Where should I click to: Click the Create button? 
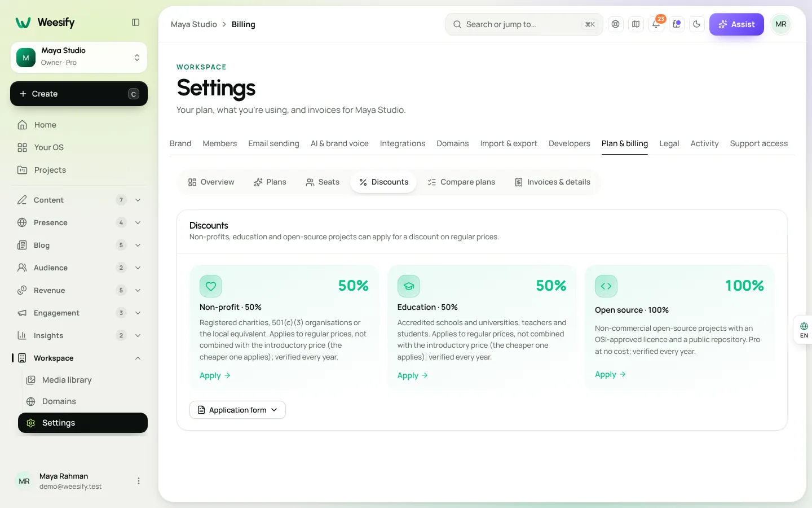pyautogui.click(x=79, y=94)
